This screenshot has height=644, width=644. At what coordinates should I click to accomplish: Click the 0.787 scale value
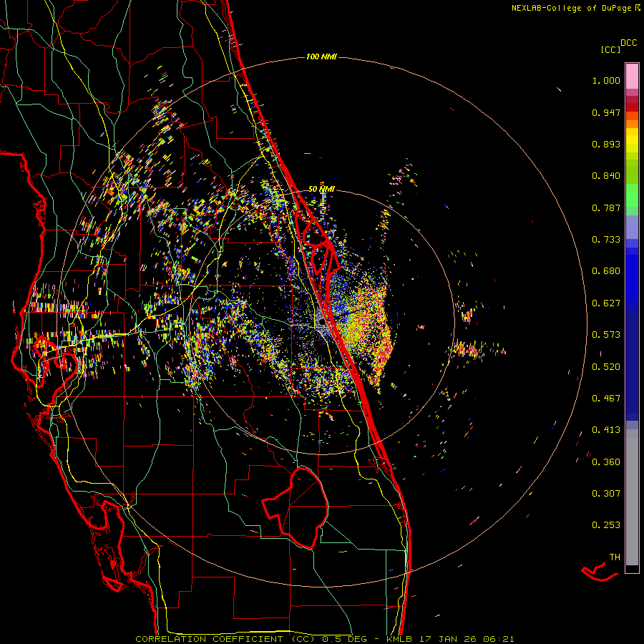[x=606, y=208]
